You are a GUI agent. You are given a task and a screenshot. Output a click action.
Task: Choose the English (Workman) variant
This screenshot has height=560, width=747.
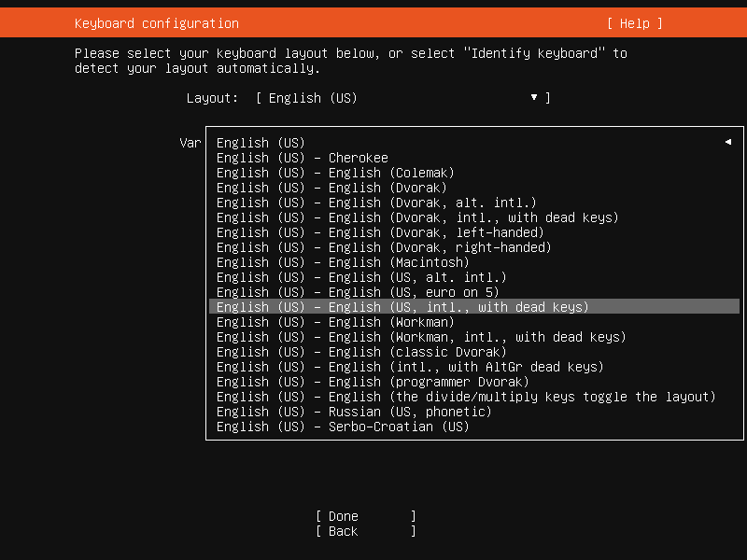(335, 322)
